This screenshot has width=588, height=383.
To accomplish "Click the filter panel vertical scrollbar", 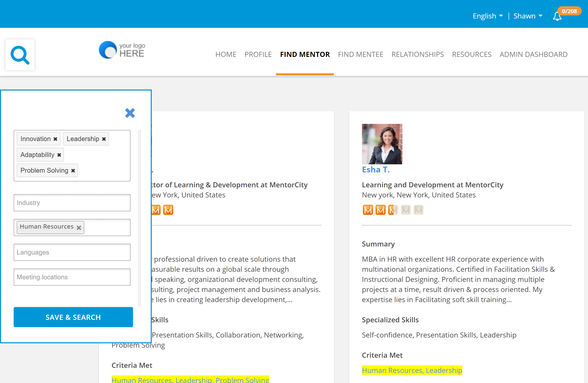I will click(x=139, y=217).
